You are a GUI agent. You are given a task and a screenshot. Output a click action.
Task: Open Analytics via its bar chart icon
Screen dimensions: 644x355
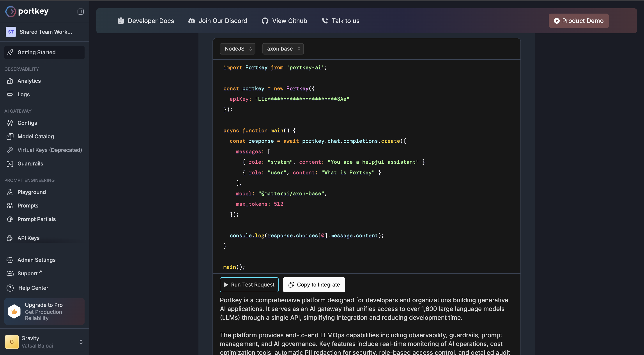[x=10, y=81]
